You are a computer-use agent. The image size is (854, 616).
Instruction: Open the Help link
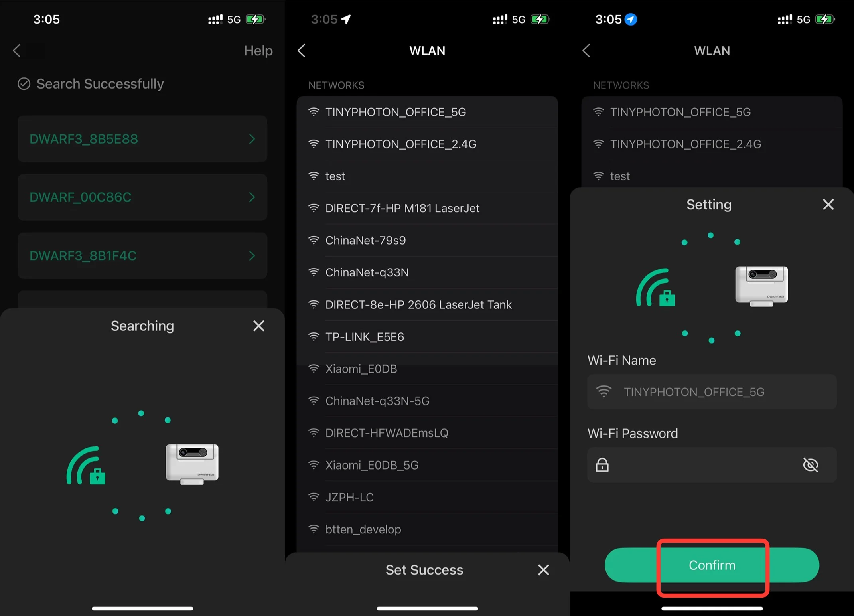[258, 51]
